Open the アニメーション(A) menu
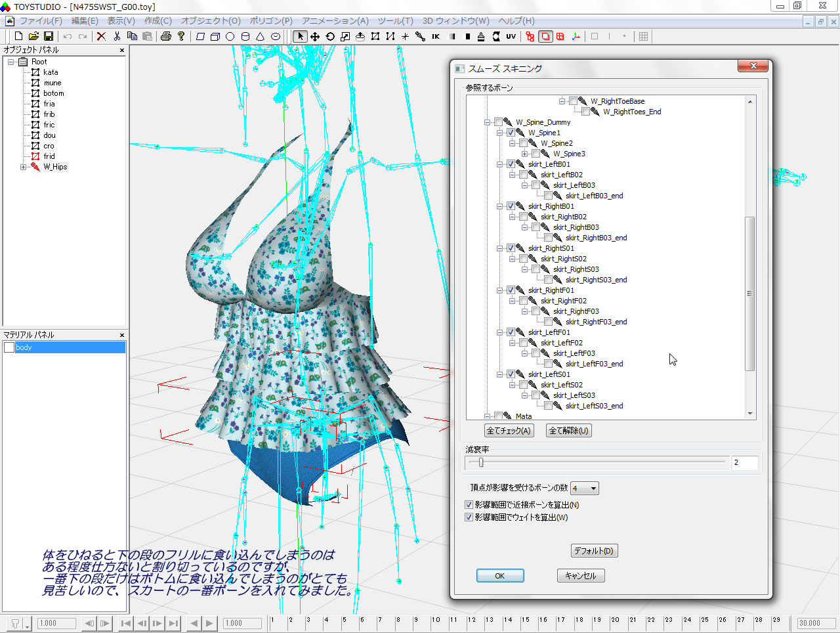This screenshot has height=633, width=840. coord(335,21)
